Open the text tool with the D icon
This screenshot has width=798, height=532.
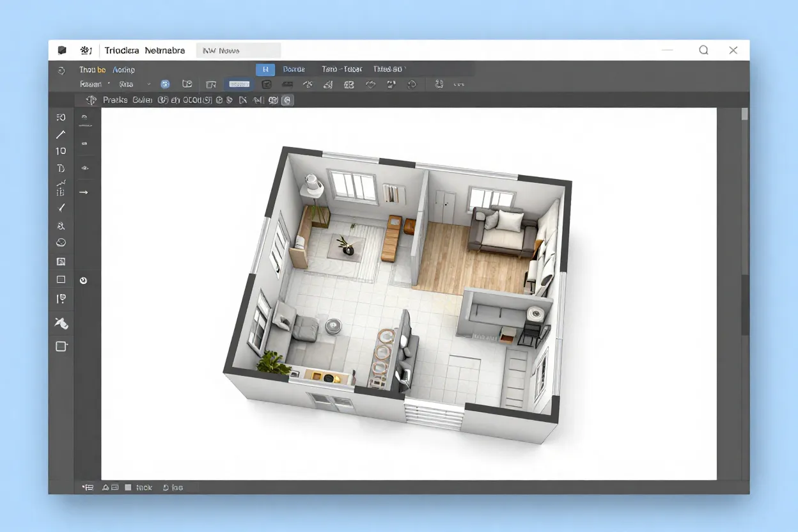click(61, 168)
